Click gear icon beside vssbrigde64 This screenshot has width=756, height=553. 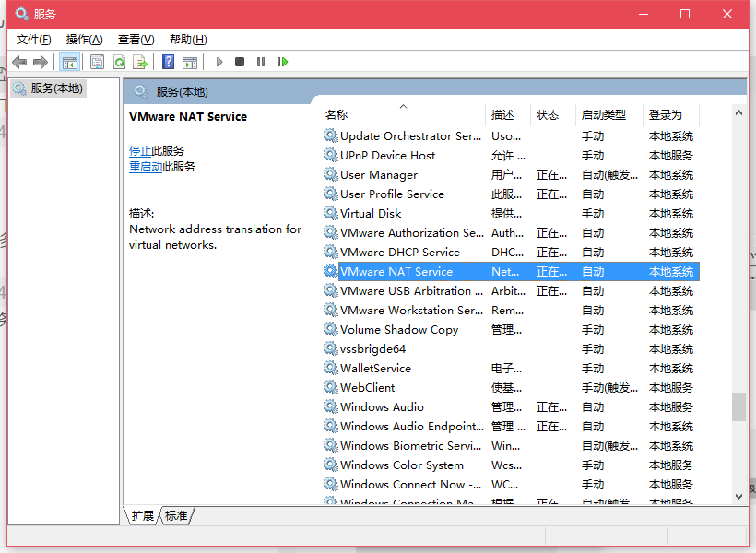pos(330,348)
